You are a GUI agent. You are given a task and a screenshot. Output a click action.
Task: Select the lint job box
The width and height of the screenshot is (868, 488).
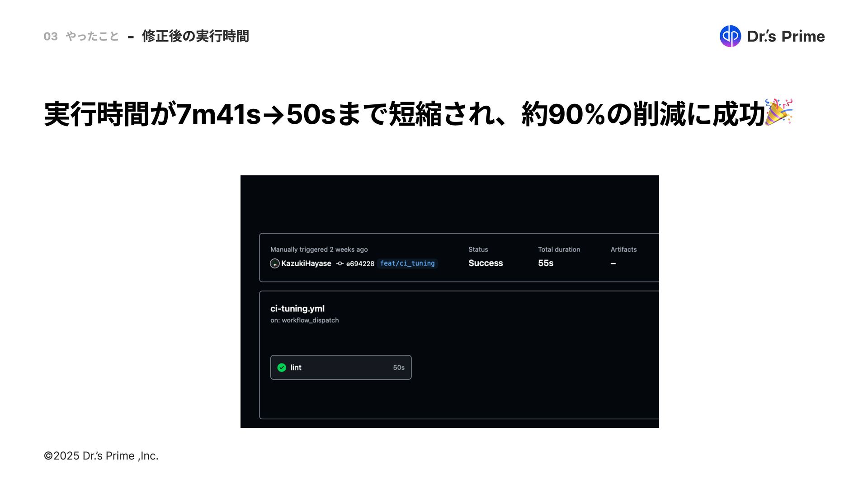click(341, 367)
